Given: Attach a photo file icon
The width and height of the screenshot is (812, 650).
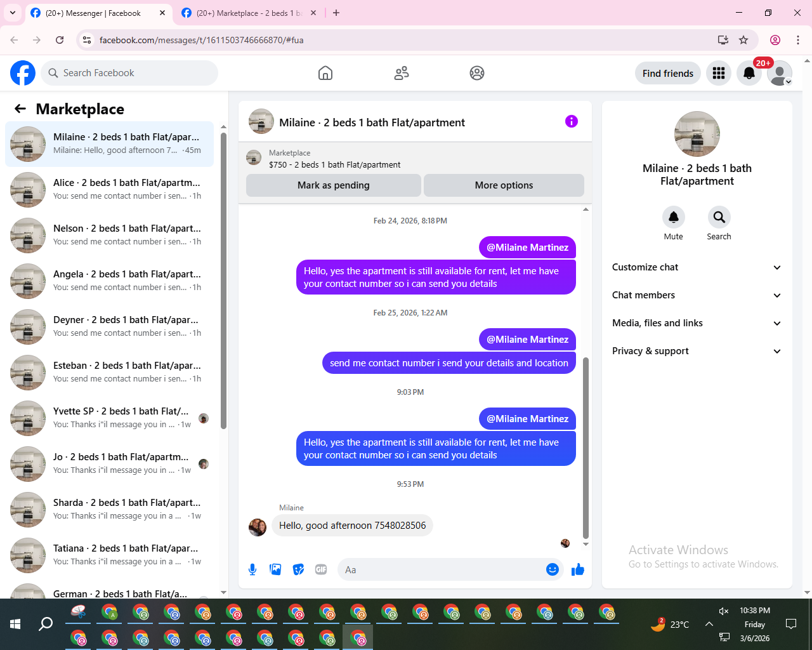Looking at the screenshot, I should [275, 569].
